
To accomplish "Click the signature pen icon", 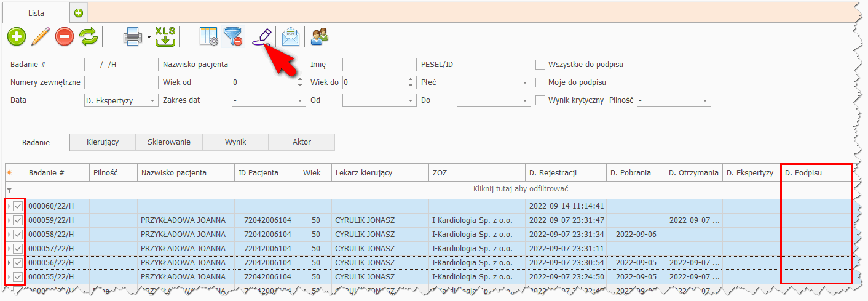I will click(262, 37).
